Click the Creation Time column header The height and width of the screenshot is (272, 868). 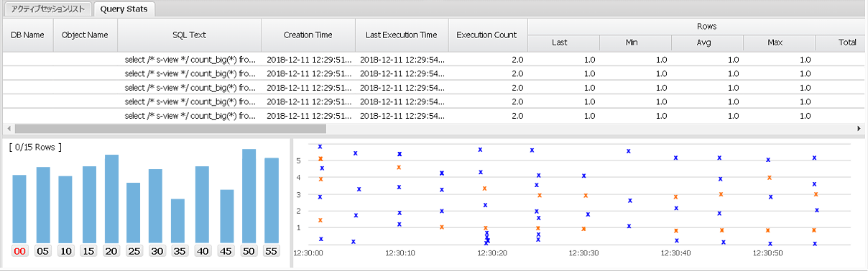pyautogui.click(x=308, y=34)
